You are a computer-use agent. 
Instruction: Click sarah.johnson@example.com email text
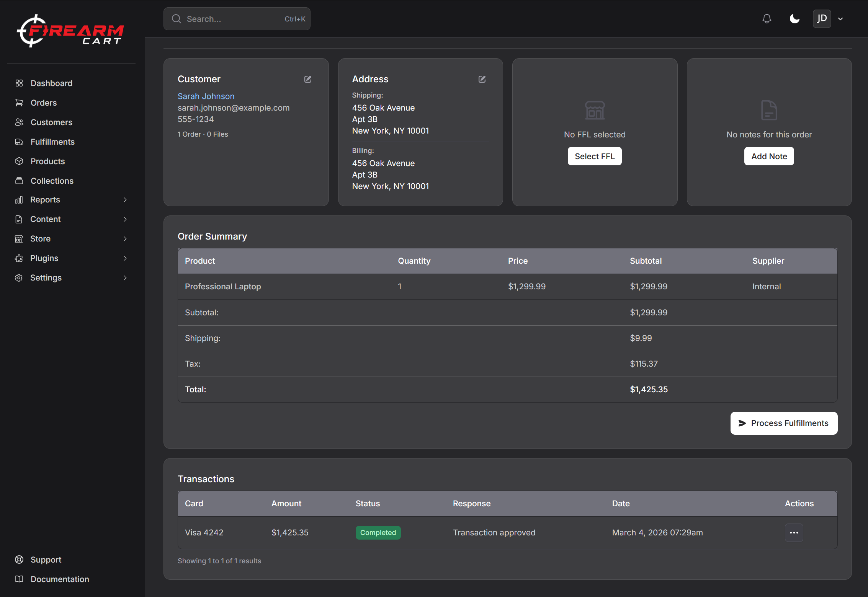[234, 108]
